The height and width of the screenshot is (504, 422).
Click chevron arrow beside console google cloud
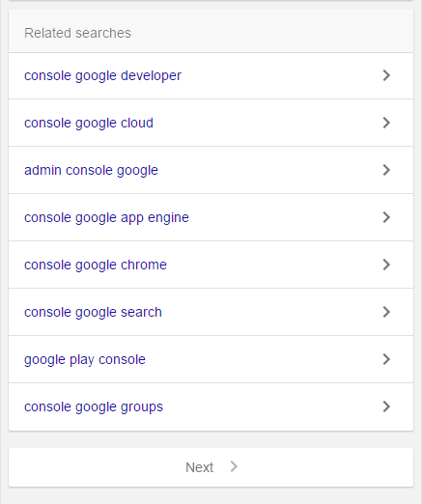386,123
